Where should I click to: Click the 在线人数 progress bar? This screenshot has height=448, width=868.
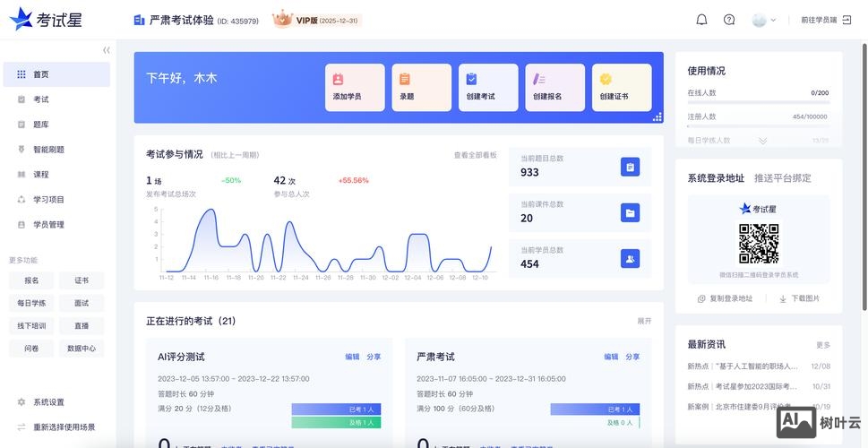click(x=759, y=102)
